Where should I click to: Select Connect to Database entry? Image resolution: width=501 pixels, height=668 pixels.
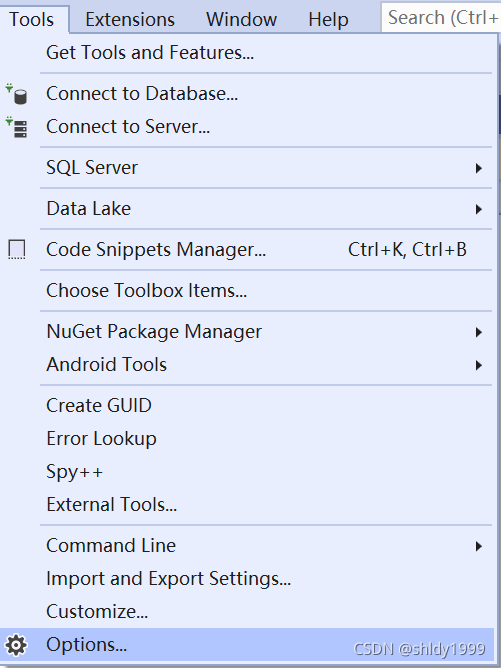point(247,94)
